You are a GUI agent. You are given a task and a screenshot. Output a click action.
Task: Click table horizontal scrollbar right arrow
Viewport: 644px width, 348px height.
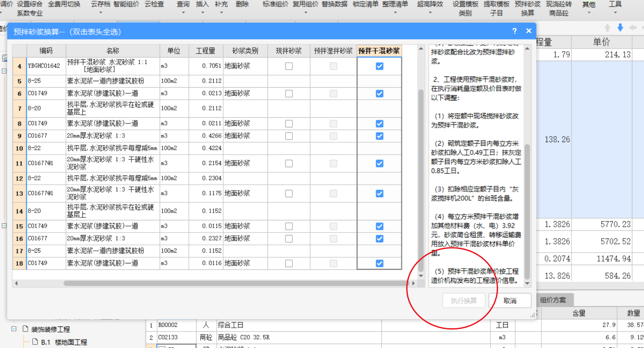[x=413, y=284]
